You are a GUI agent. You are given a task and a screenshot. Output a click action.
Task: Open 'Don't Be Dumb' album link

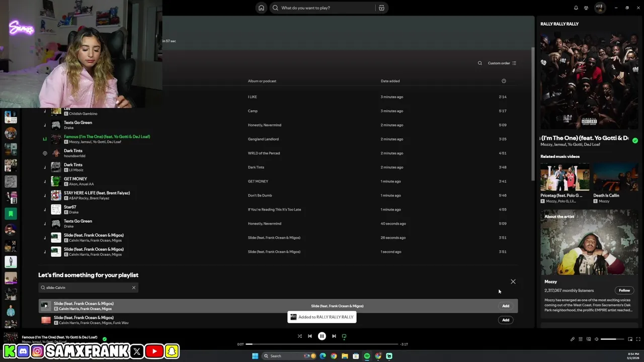[260, 195]
